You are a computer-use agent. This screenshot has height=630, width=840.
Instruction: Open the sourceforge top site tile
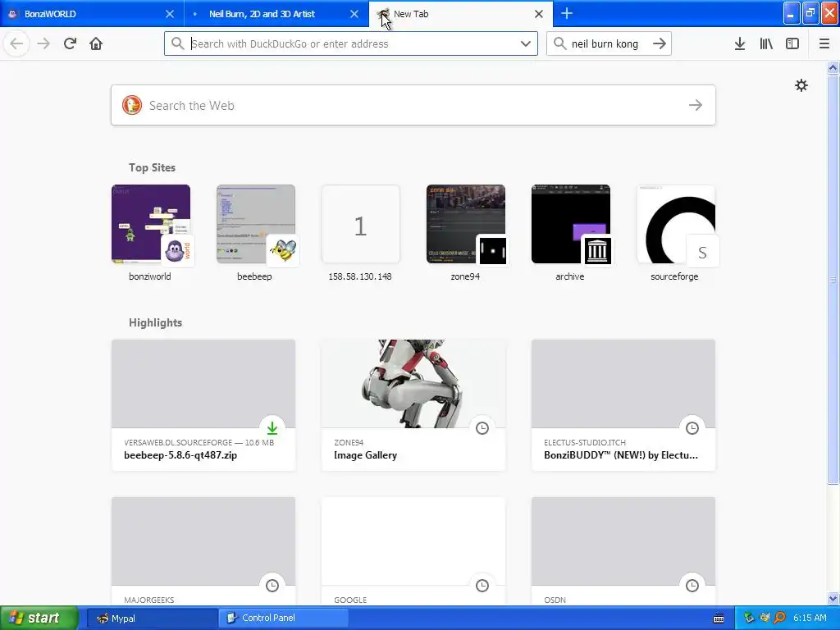(676, 233)
